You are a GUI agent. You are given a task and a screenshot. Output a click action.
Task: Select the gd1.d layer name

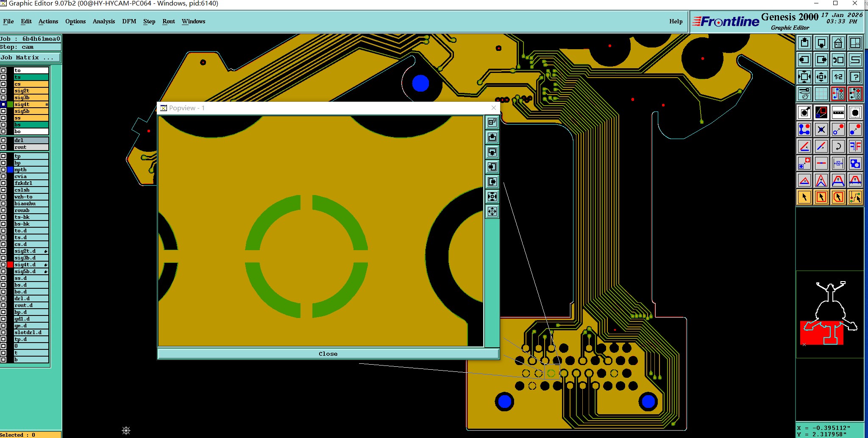pyautogui.click(x=31, y=319)
